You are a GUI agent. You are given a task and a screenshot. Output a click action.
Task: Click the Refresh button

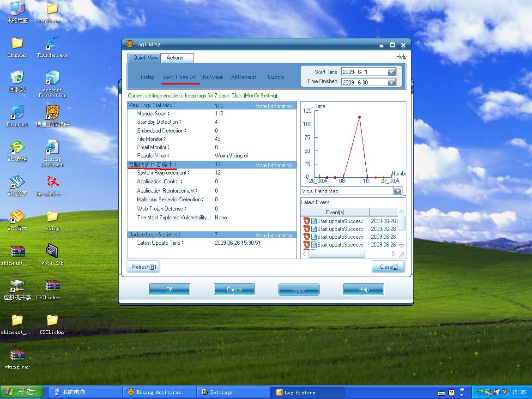[143, 267]
